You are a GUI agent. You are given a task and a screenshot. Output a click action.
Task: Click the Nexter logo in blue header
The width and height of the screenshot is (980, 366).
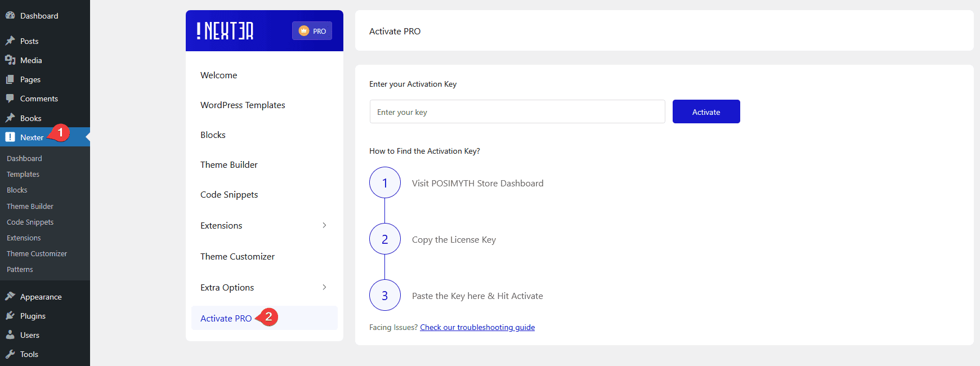point(225,31)
